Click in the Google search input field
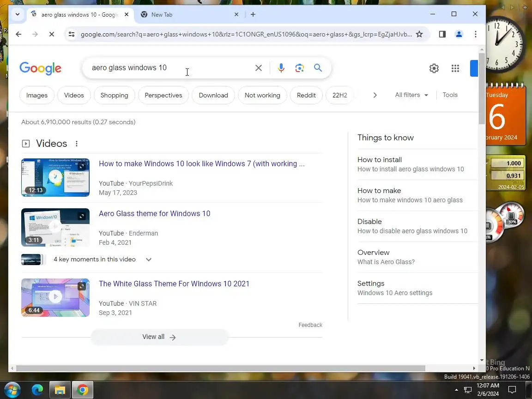Viewport: 532px width, 399px height. click(x=169, y=68)
